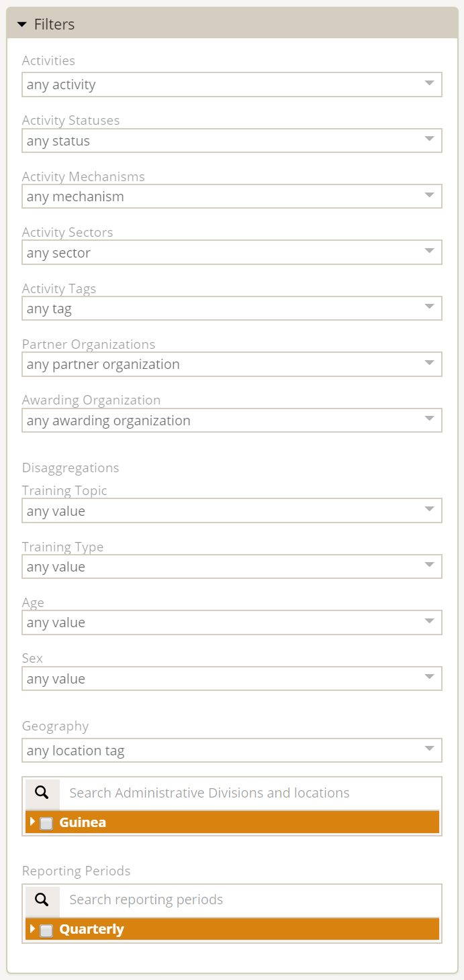464x980 pixels.
Task: Click the magnifier icon in Geography search
Action: click(x=42, y=793)
